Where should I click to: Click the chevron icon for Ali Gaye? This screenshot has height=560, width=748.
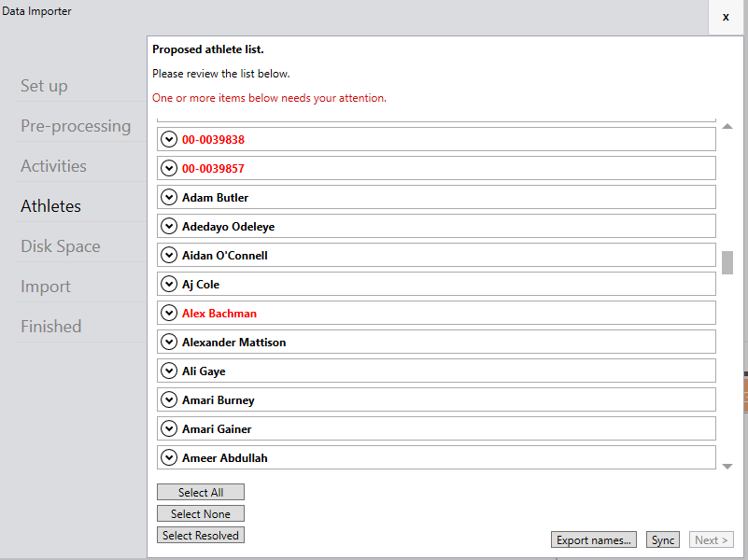point(169,371)
